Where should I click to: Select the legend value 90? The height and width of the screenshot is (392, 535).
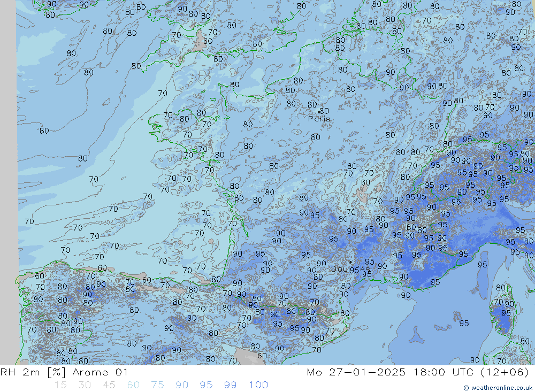[x=182, y=385]
